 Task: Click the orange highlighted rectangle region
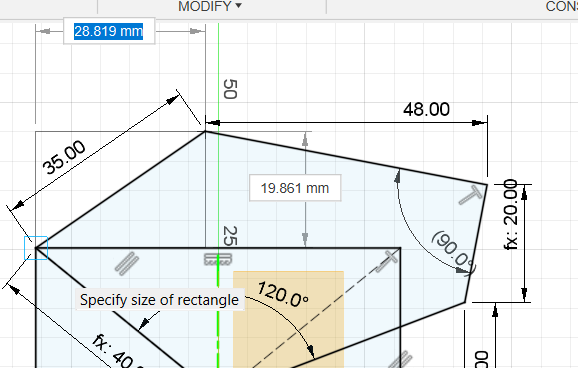coord(288,319)
